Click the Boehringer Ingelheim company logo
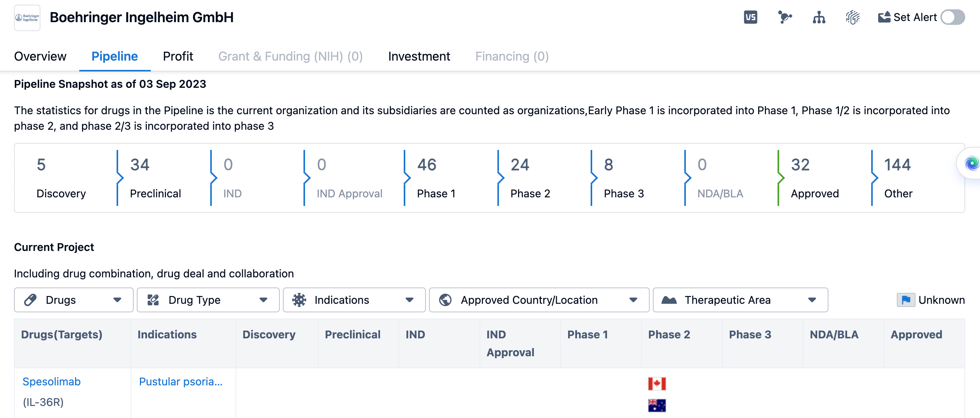The height and width of the screenshot is (418, 980). (27, 18)
